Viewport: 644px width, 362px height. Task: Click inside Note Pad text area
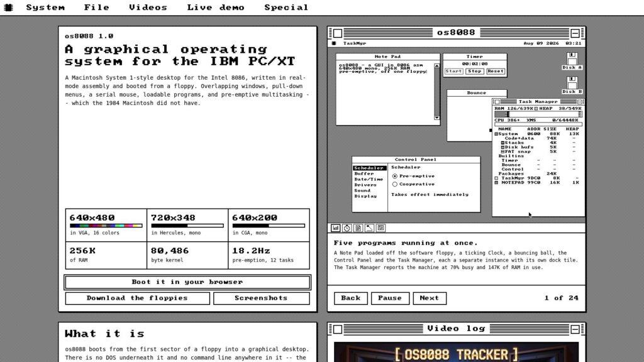tap(386, 92)
